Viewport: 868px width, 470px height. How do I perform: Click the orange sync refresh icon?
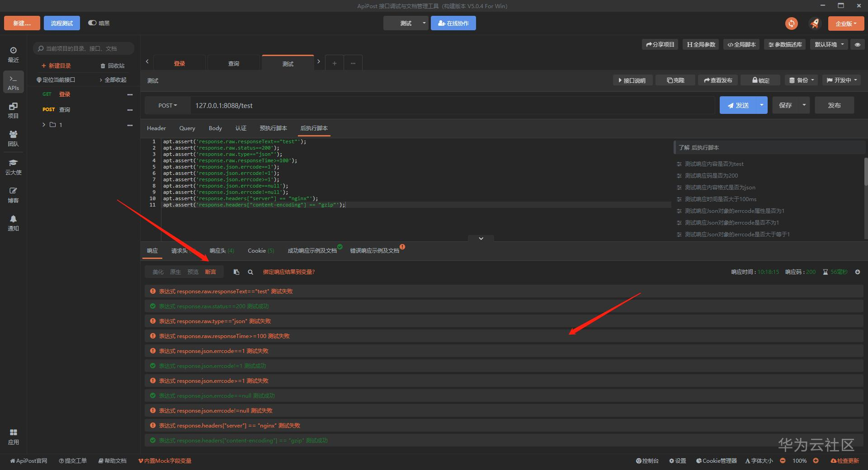click(x=792, y=23)
